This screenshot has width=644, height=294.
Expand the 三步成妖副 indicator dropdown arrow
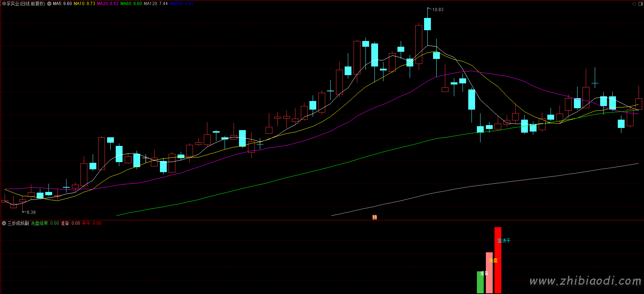pyautogui.click(x=4, y=223)
